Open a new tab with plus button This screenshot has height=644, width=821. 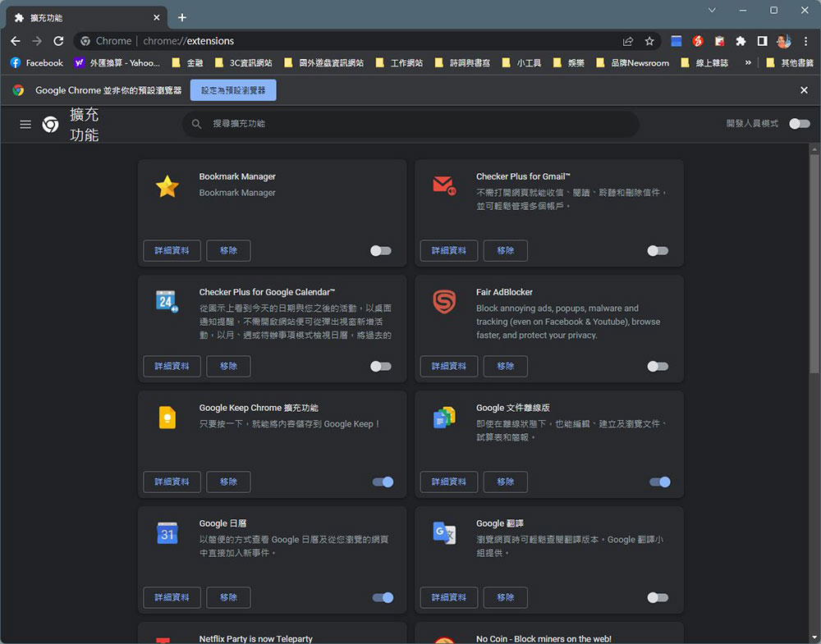click(182, 17)
